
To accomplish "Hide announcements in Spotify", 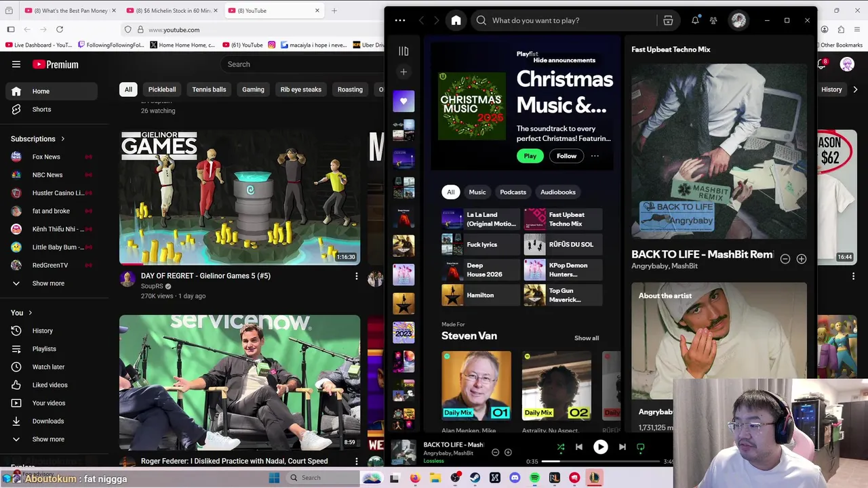I will coord(564,60).
